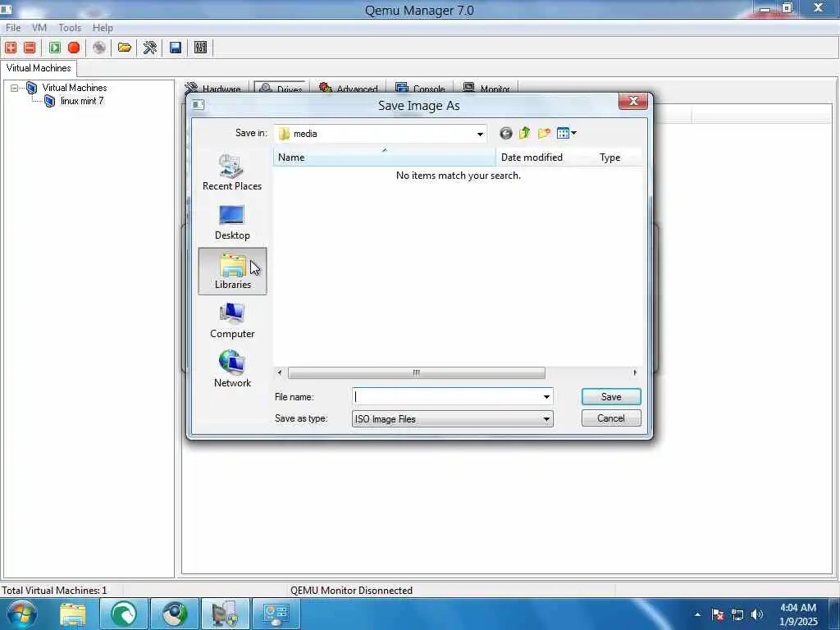Close the Save Image As dialog
840x630 pixels.
tap(632, 101)
